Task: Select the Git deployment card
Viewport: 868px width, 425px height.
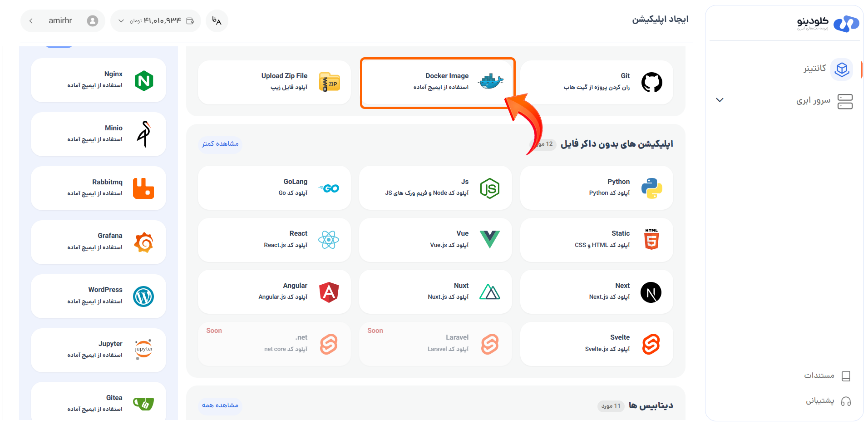Action: (597, 83)
